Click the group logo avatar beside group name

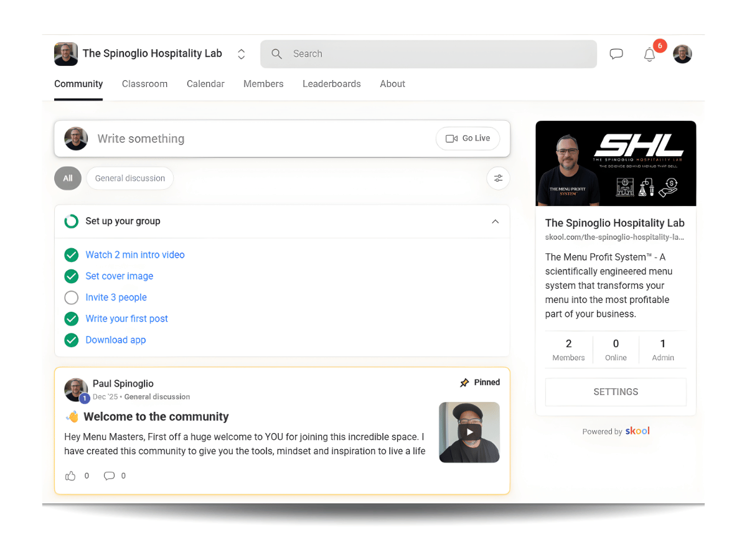pyautogui.click(x=66, y=54)
